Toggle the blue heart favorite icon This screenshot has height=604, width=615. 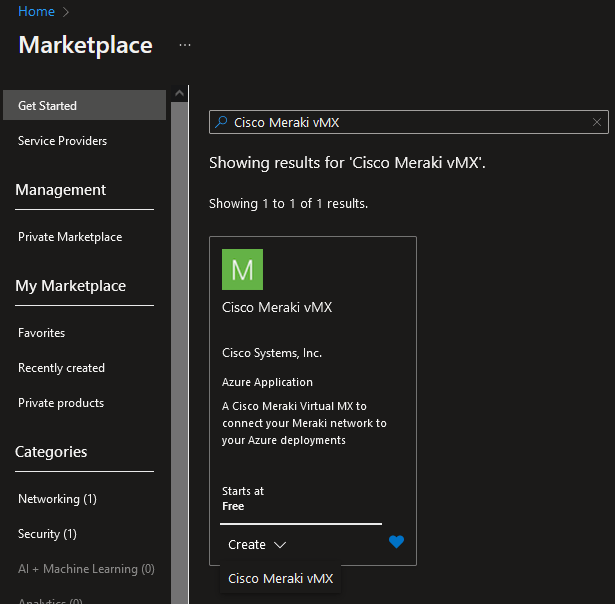pyautogui.click(x=396, y=542)
